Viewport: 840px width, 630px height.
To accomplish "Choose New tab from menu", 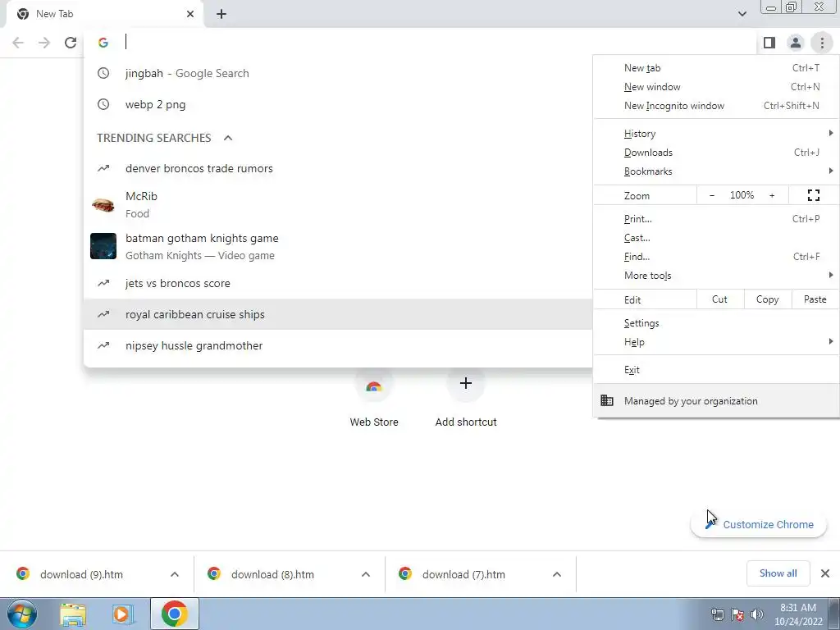I will pos(716,68).
